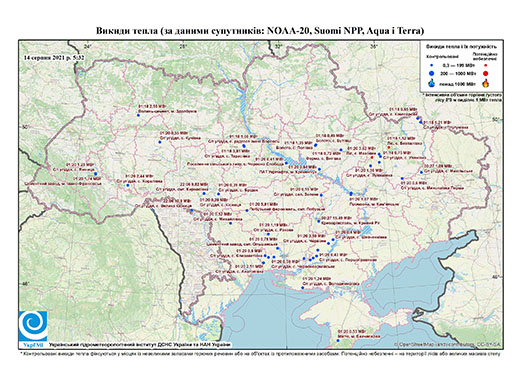The image size is (520, 368).
Task: Select the понад 1000 МВт legend label
Action: point(457,83)
